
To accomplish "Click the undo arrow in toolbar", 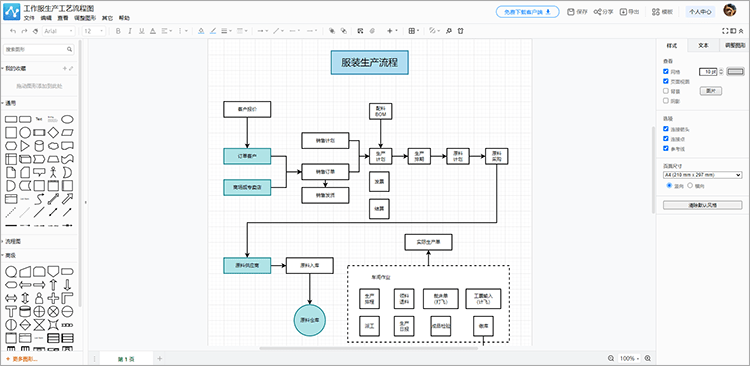I will tap(13, 31).
